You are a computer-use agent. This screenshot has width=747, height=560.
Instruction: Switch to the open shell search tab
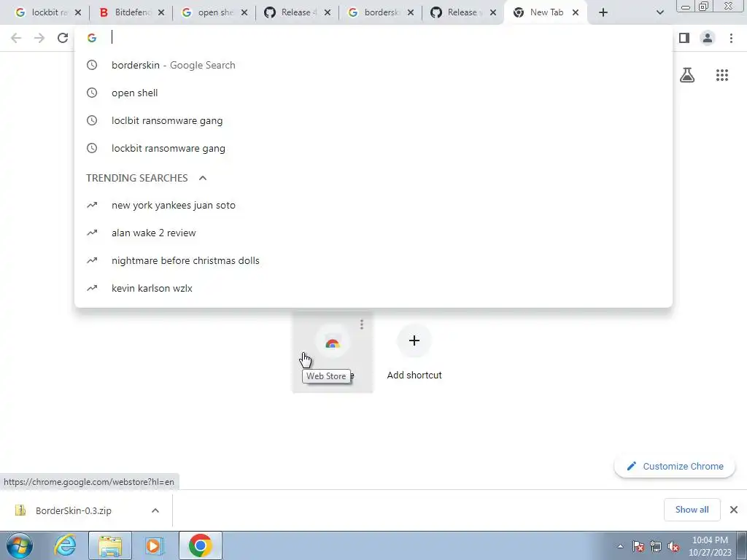(208, 12)
